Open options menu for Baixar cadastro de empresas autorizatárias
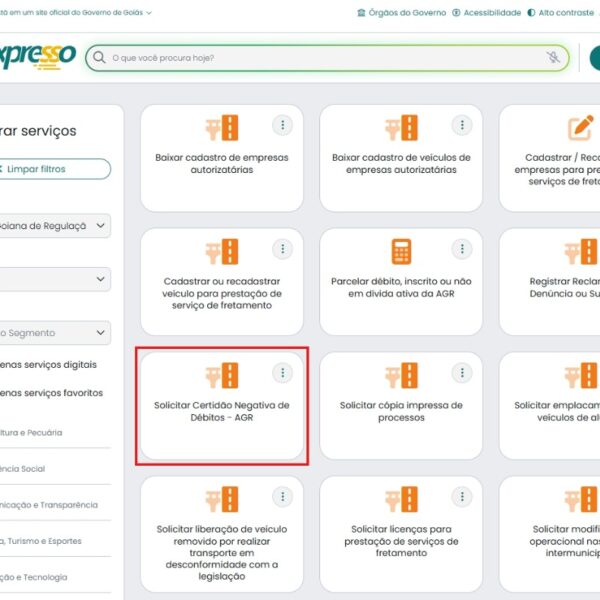The width and height of the screenshot is (600, 600). pos(282,125)
